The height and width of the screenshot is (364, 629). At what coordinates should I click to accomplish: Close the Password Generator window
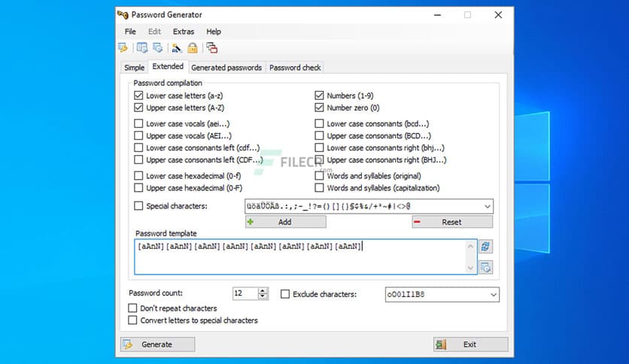pyautogui.click(x=498, y=15)
